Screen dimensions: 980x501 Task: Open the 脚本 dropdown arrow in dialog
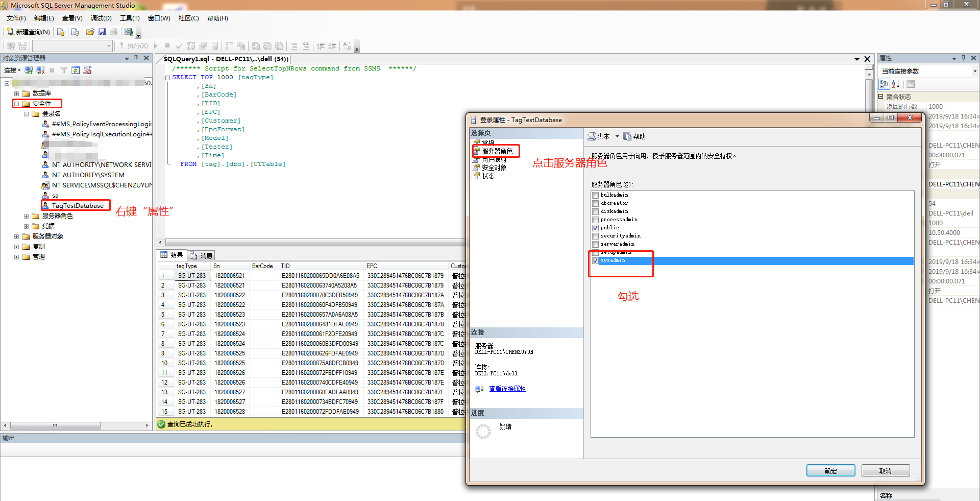(x=617, y=136)
